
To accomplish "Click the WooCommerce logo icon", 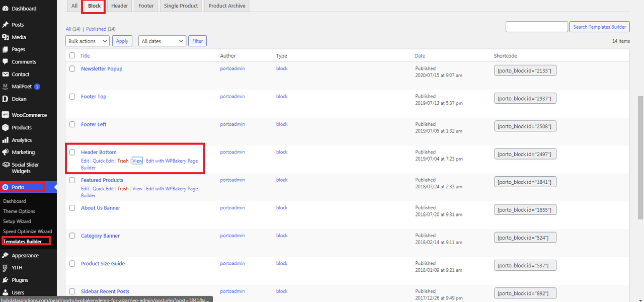I will 6,115.
